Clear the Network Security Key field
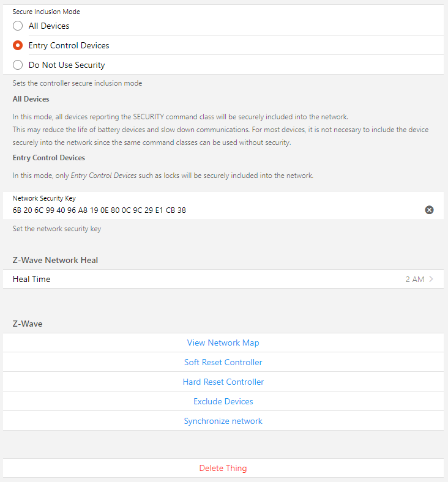Image resolution: width=448 pixels, height=482 pixels. (x=429, y=210)
